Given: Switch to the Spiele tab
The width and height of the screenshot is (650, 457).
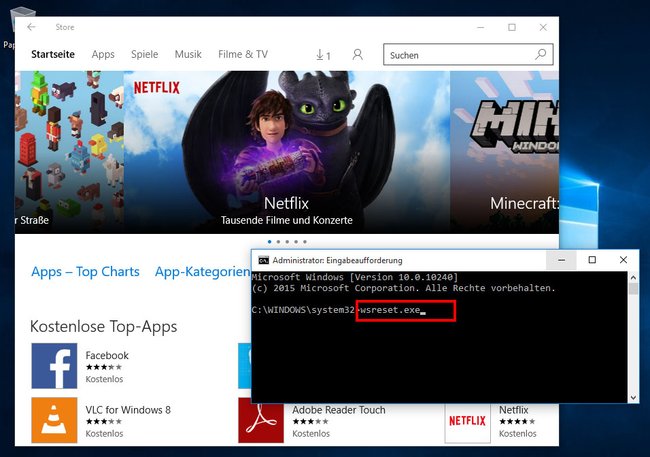Looking at the screenshot, I should click(x=145, y=54).
